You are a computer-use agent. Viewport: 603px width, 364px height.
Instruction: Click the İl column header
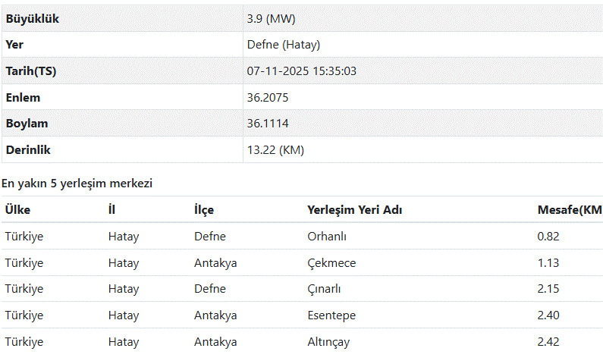click(x=111, y=210)
